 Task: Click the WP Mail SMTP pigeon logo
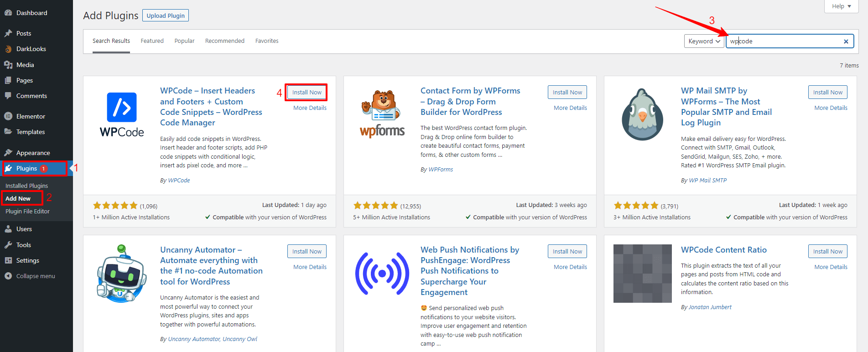tap(642, 114)
